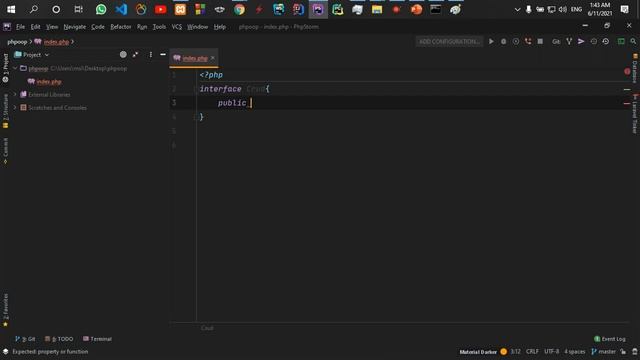The width and height of the screenshot is (640, 360).
Task: Open the Navigate menu
Action: pos(75,27)
